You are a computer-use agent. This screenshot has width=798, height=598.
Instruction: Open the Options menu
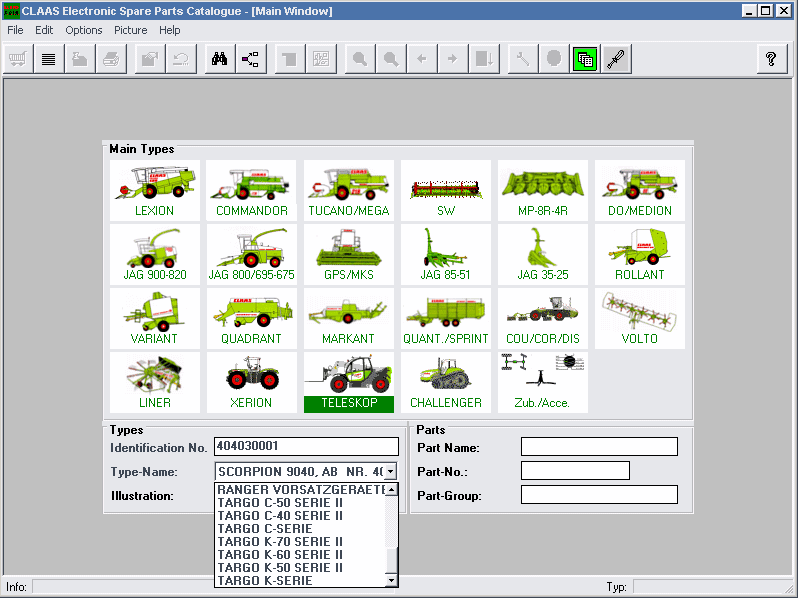pyautogui.click(x=84, y=30)
